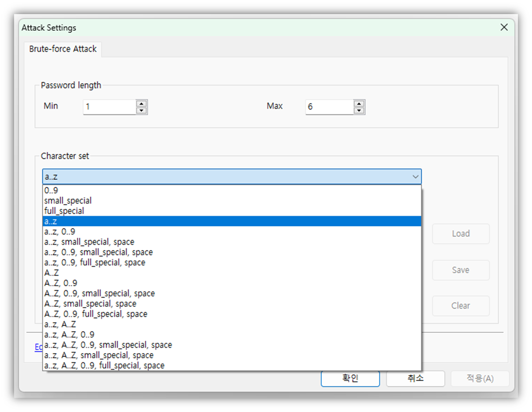Collapse the Character set dropdown arrow

[415, 177]
